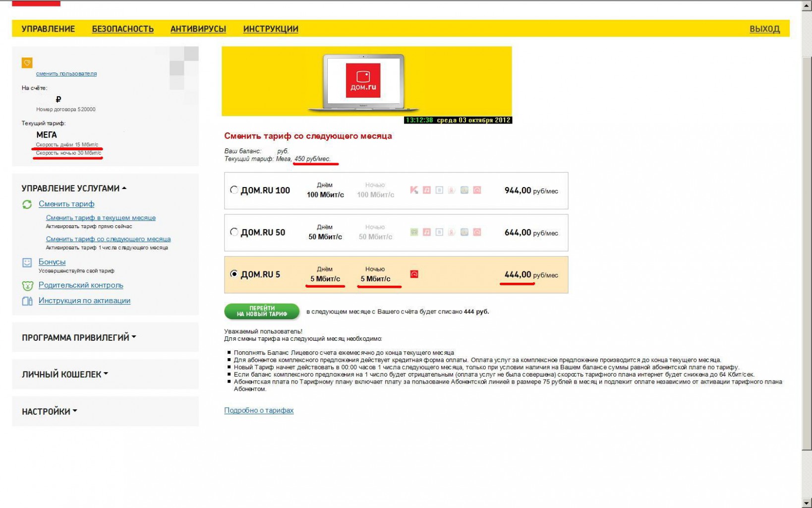Viewport: 812px width, 508px height.
Task: Click the green refresh icon beside Сменить тариф
Action: (27, 204)
